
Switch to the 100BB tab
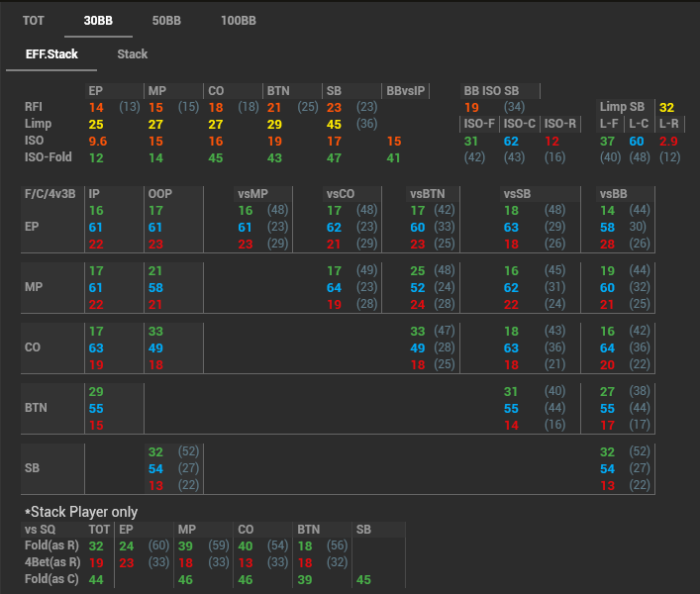coord(238,20)
